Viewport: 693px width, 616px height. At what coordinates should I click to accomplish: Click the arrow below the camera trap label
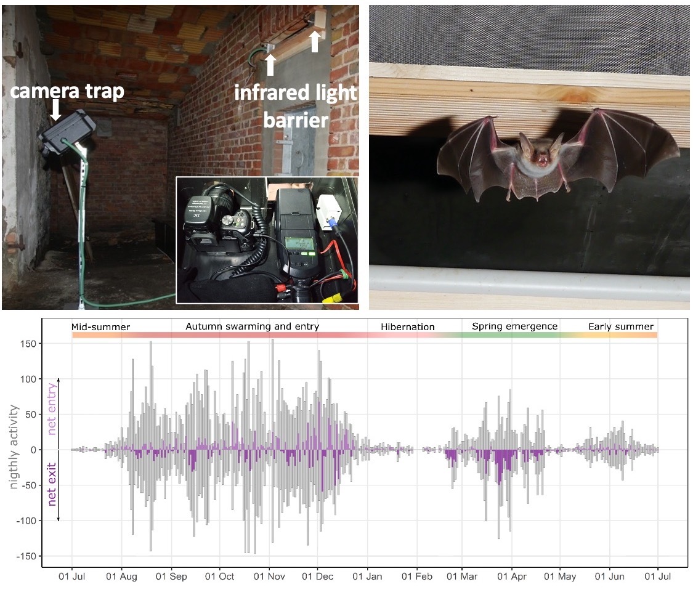(x=55, y=111)
